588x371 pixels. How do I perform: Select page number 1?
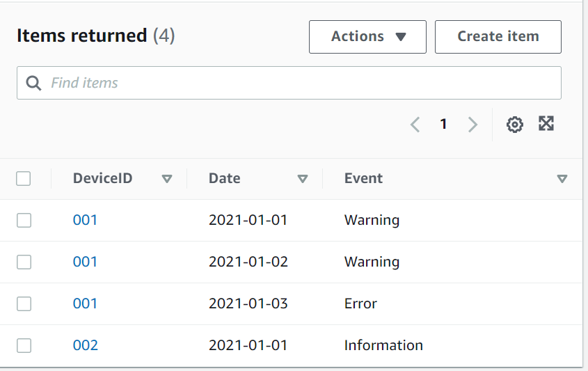pyautogui.click(x=443, y=125)
